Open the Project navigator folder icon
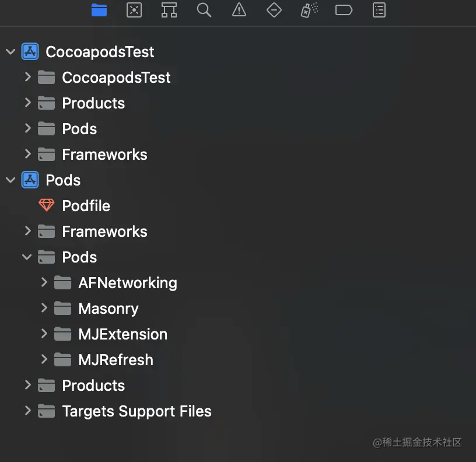The width and height of the screenshot is (476, 462). tap(99, 10)
